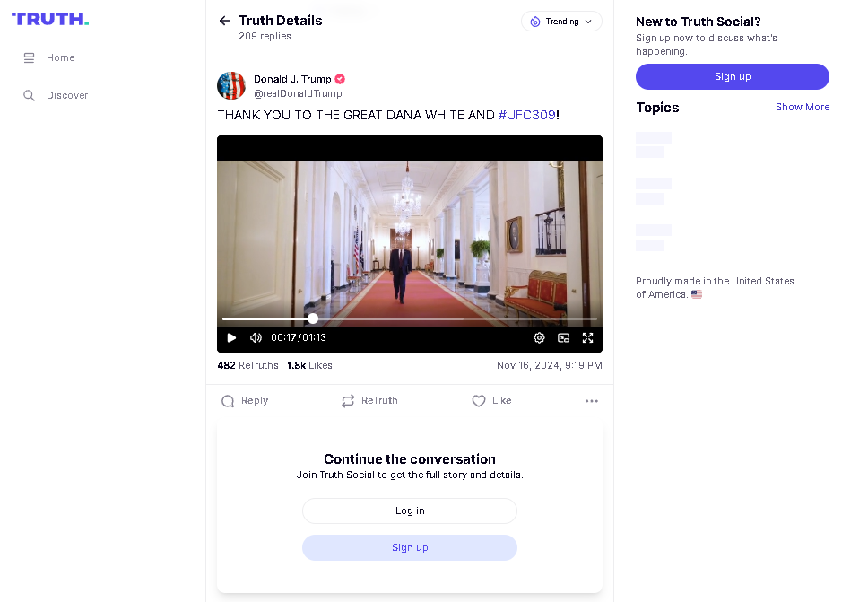Enter fullscreen video mode
Screen dimensions: 868x602
(588, 338)
